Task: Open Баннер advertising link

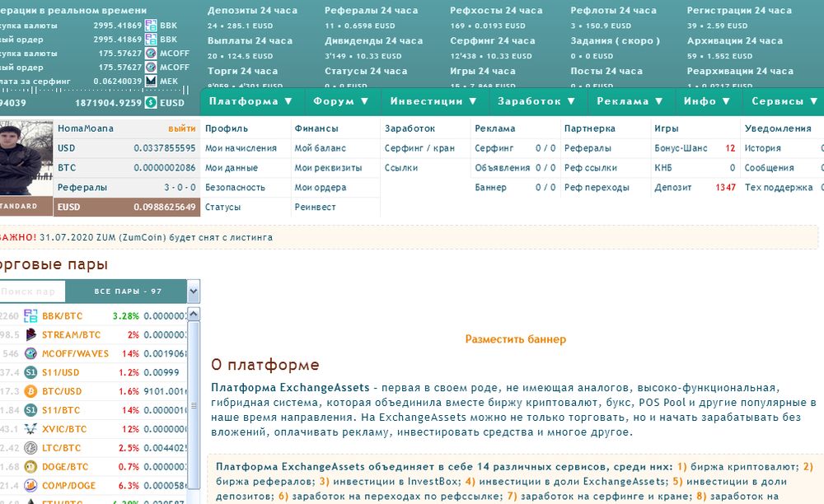Action: click(x=490, y=188)
